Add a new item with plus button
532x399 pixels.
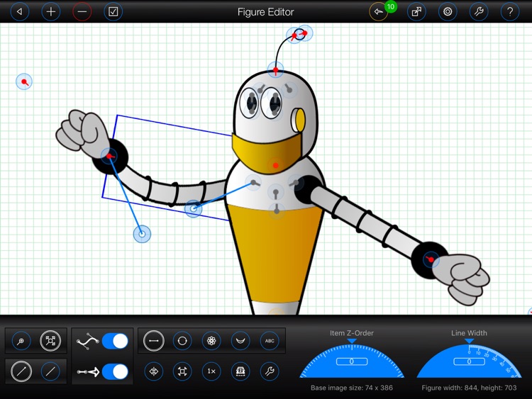[x=51, y=12]
